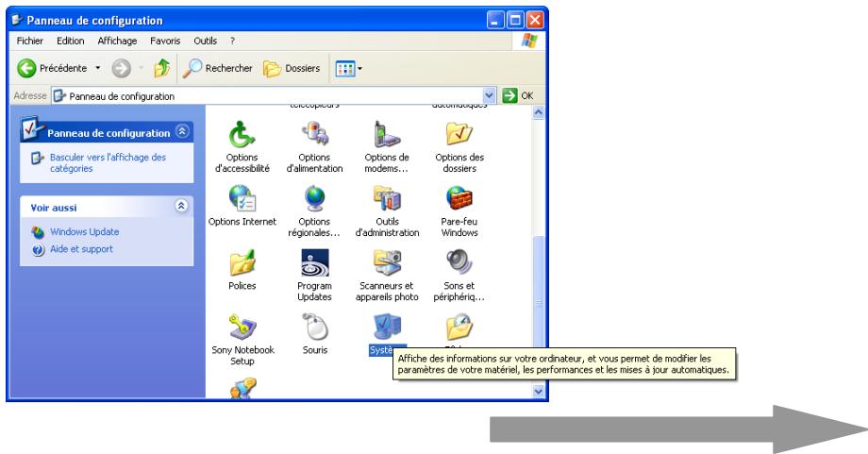
Task: Open Sony Notebook Setup icon
Action: coord(242,327)
